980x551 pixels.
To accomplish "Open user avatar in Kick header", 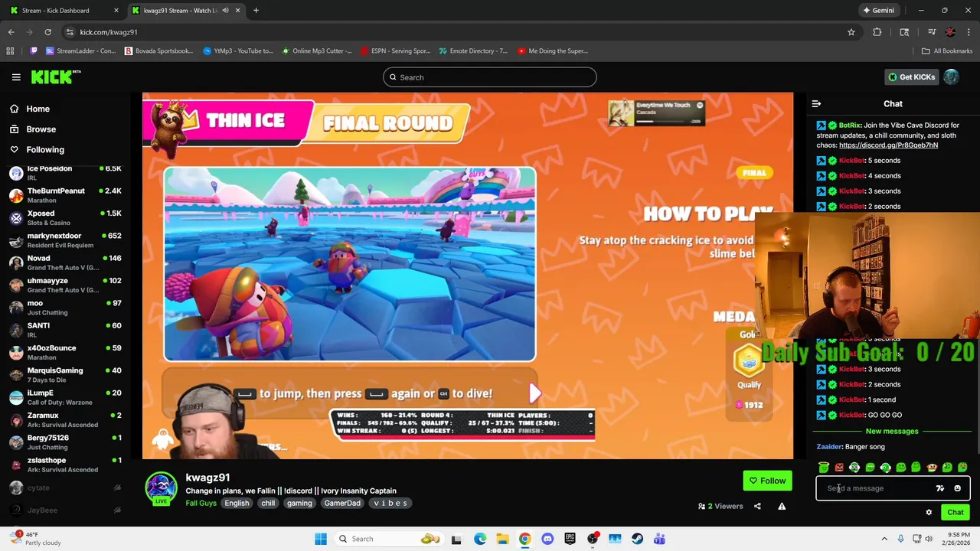I will coord(951,77).
